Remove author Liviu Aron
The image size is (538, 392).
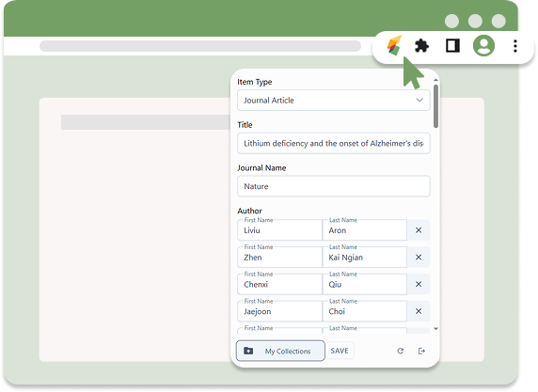pos(419,230)
